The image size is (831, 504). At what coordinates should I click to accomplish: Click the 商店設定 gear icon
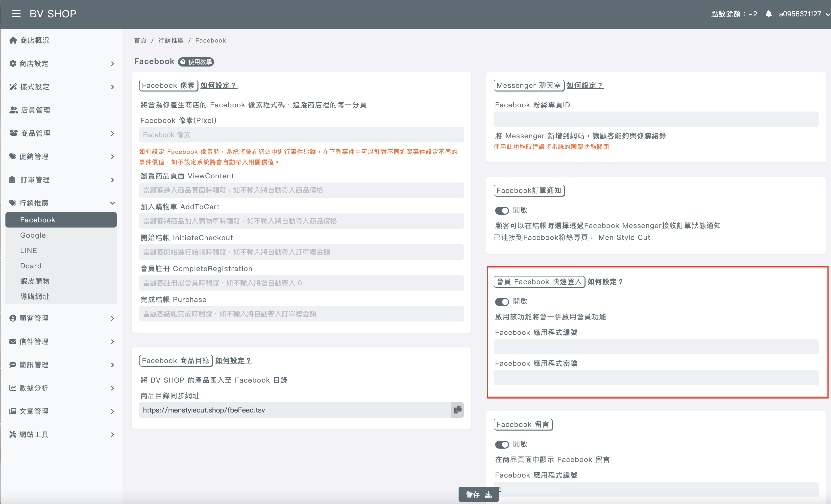tap(13, 63)
